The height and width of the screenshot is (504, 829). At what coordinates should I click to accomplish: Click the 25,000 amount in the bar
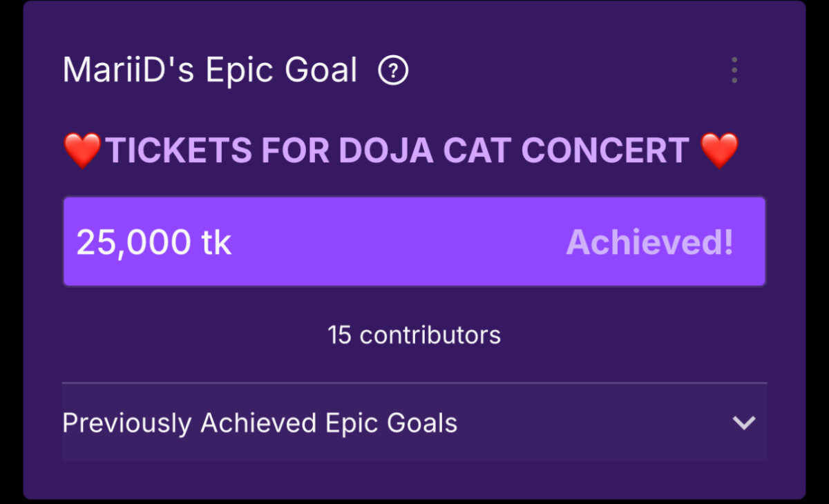point(133,242)
